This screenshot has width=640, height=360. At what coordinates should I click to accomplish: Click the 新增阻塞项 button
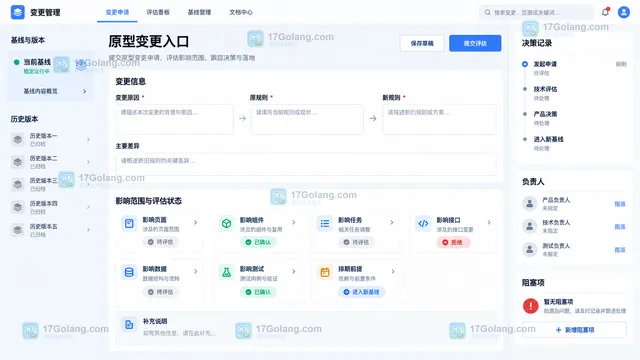point(574,330)
